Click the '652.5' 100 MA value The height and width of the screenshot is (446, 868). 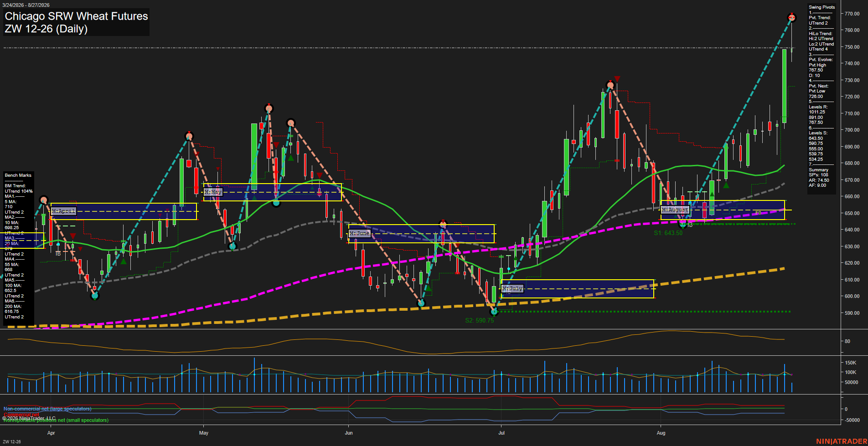point(10,291)
